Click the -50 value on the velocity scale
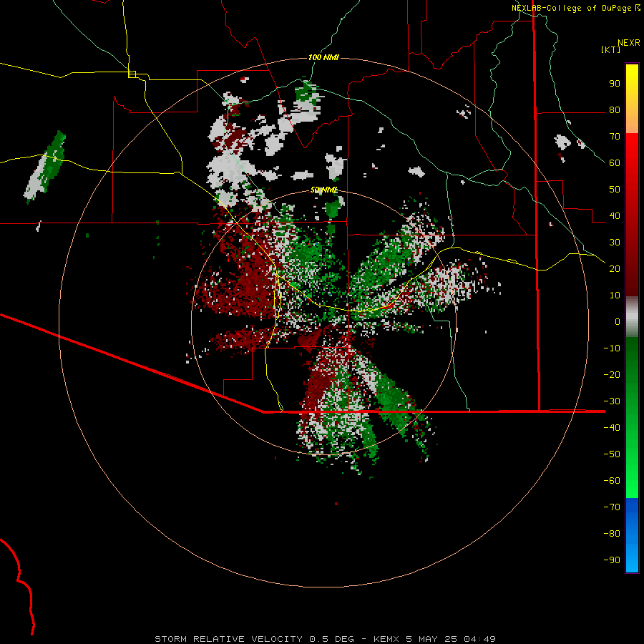Viewport: 644px width, 644px height. pyautogui.click(x=612, y=454)
